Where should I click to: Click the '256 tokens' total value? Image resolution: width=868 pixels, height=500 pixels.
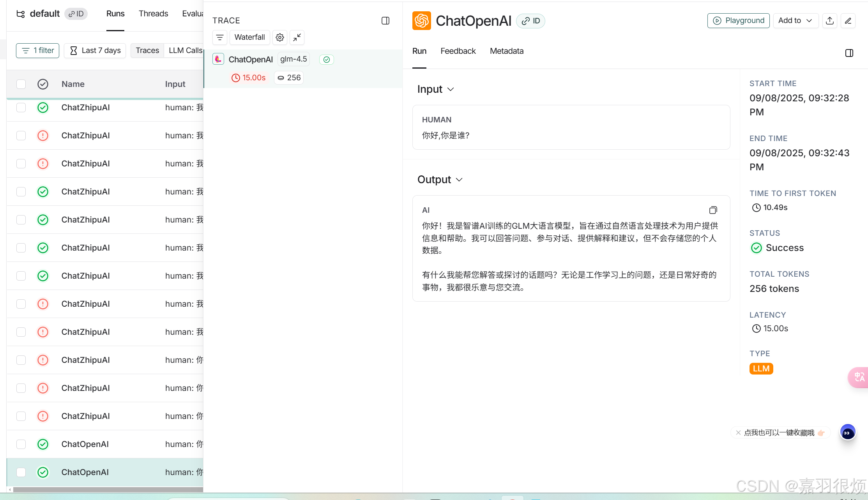tap(774, 289)
